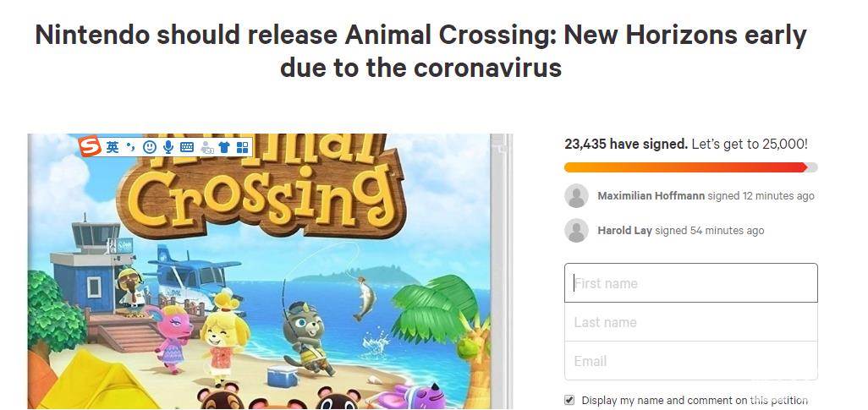Click the signature progress bar
868x410 pixels.
point(690,167)
